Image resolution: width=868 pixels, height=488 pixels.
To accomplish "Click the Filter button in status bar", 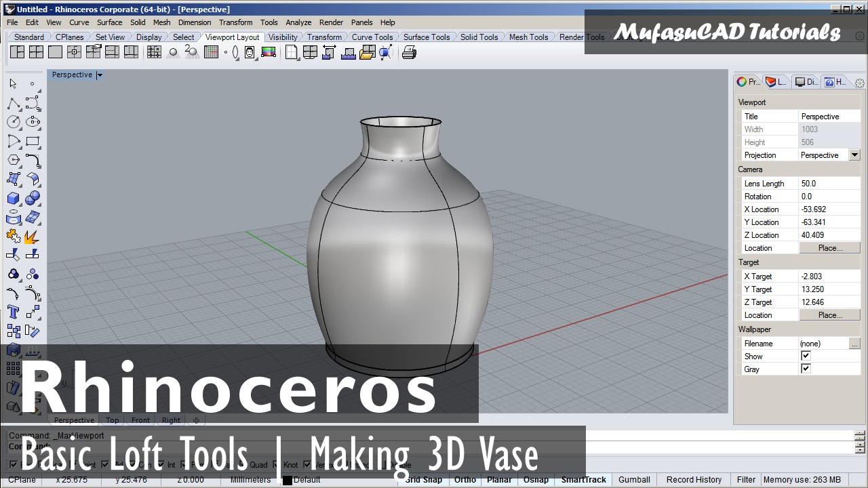I will [x=746, y=479].
